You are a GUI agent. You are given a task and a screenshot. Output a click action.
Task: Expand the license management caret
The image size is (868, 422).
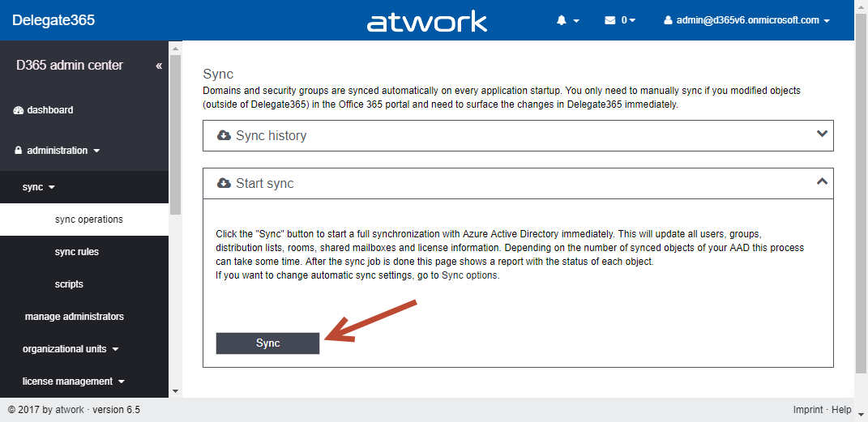pos(122,381)
